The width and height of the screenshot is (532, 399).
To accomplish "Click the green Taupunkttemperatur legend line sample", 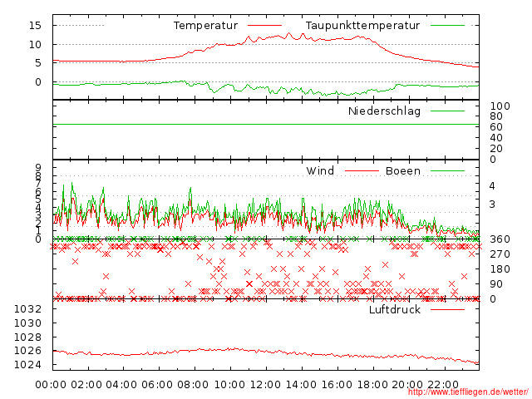I will click(x=447, y=26).
